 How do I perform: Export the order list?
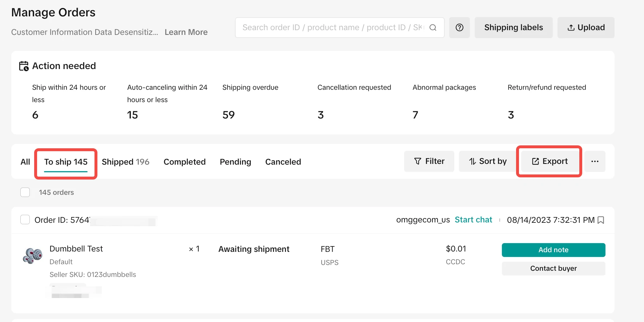(550, 161)
